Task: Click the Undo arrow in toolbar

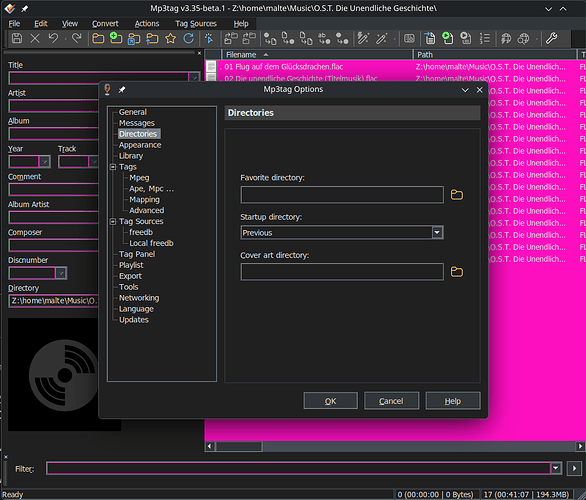Action: [53, 38]
